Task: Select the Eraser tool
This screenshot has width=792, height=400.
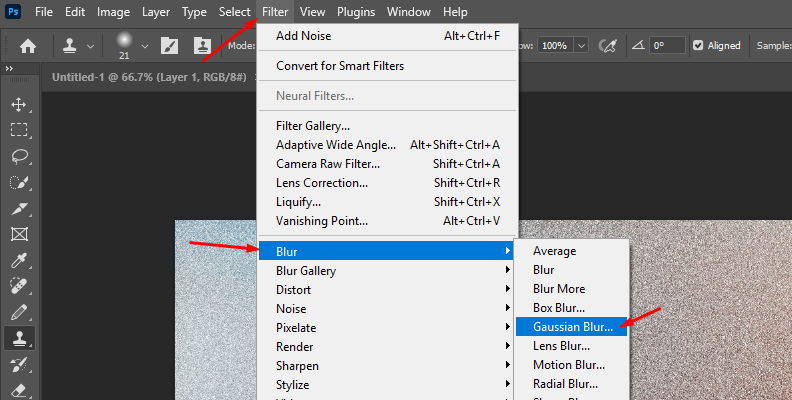Action: click(x=19, y=390)
